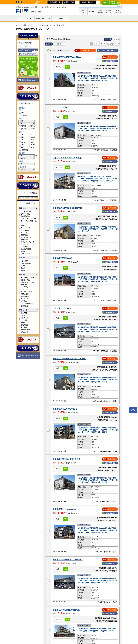Go to results page 2
138x644 pixels.
click(x=95, y=44)
